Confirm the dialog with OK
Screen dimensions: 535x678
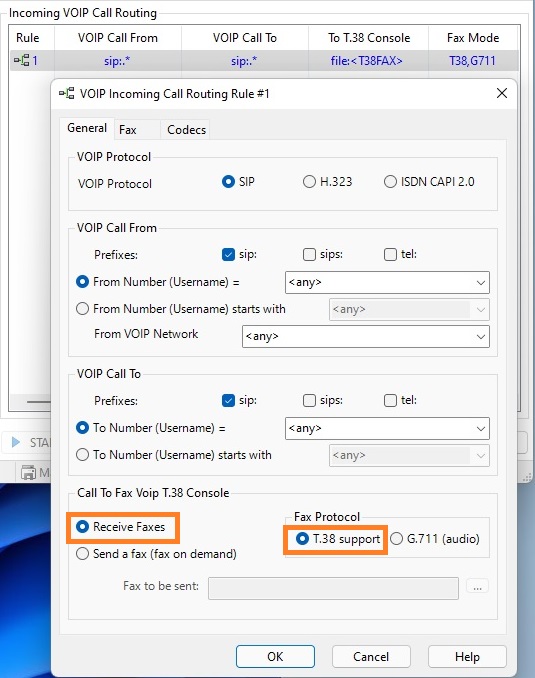275,656
